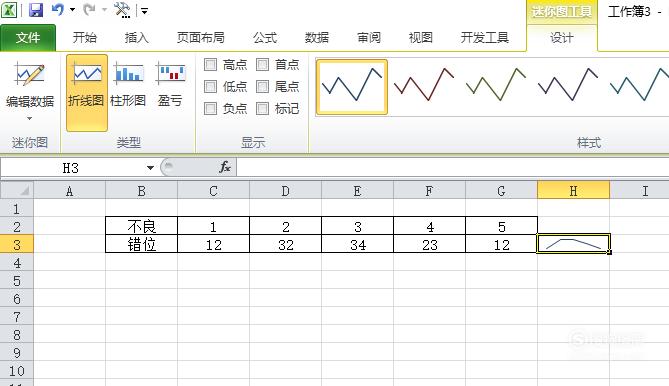Screen dimensions: 669x386
Task: Select row 2 header
Action: pyautogui.click(x=17, y=226)
